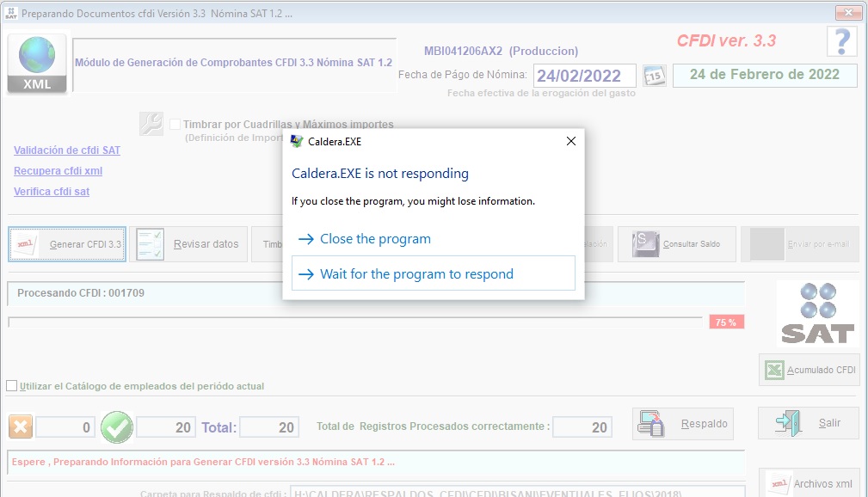Click the might lose information warning text

pos(414,201)
